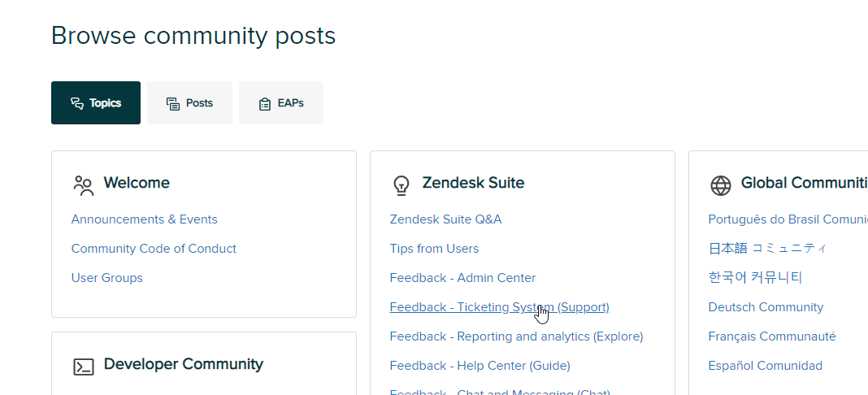
Task: Open Community Code of Conduct
Action: coord(154,249)
